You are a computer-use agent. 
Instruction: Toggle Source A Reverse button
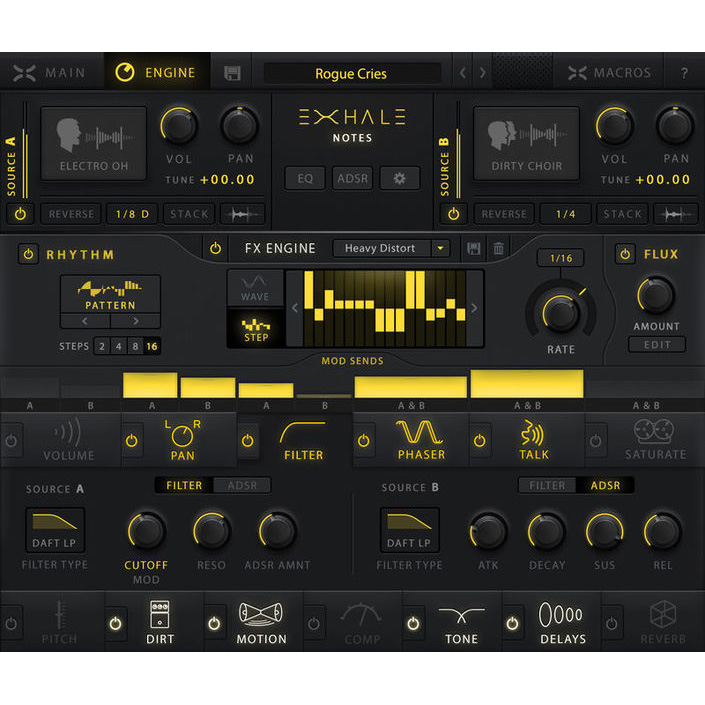point(71,214)
